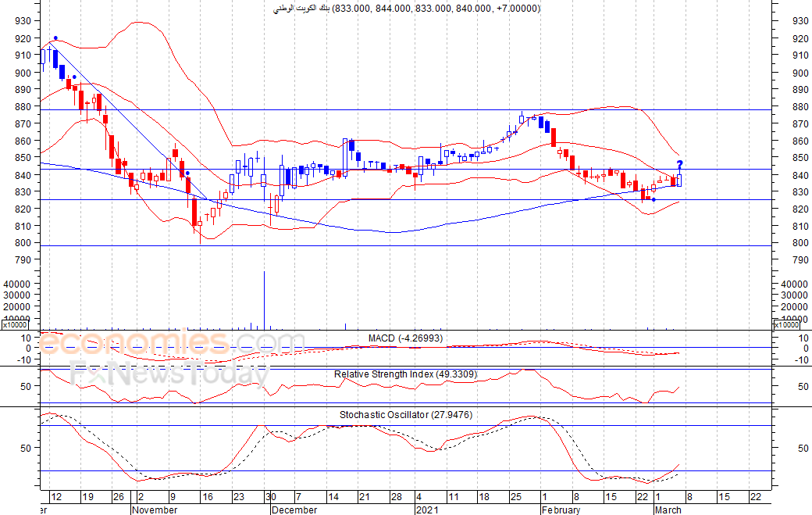
Task: Click the 10 MACD scale label on the right
Action: click(x=803, y=338)
